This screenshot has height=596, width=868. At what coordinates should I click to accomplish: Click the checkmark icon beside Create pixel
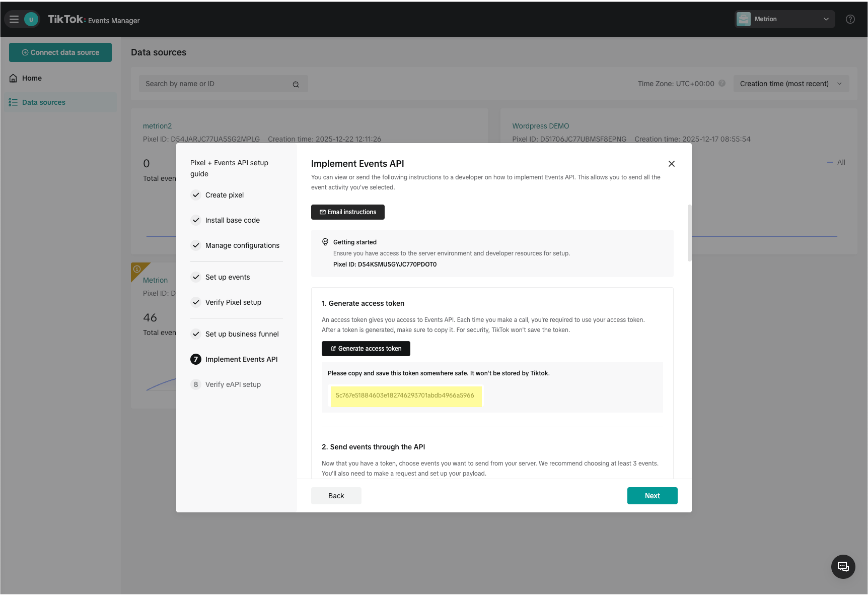[x=196, y=195]
